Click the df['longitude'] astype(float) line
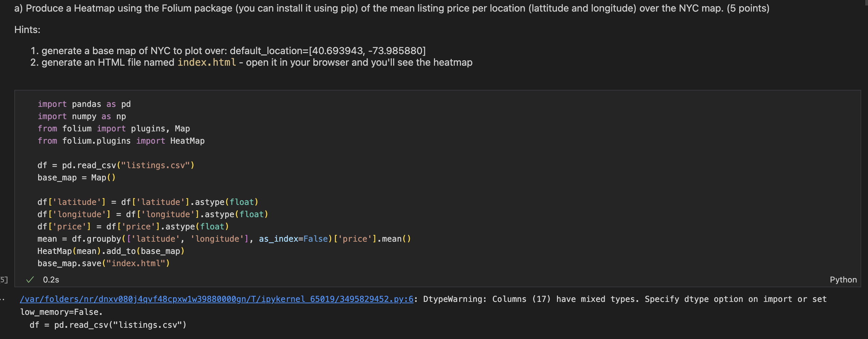Screen dimensions: 868x339 click(153, 214)
